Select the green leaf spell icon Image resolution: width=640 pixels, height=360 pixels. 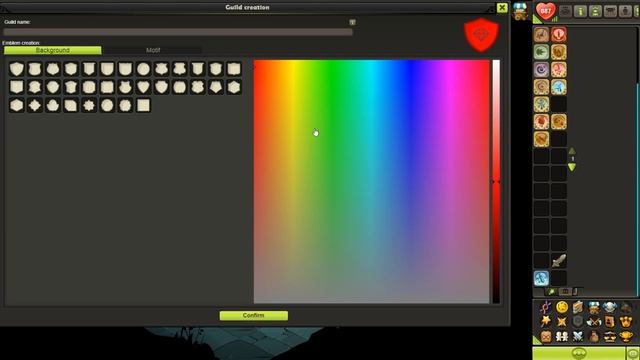tap(541, 52)
